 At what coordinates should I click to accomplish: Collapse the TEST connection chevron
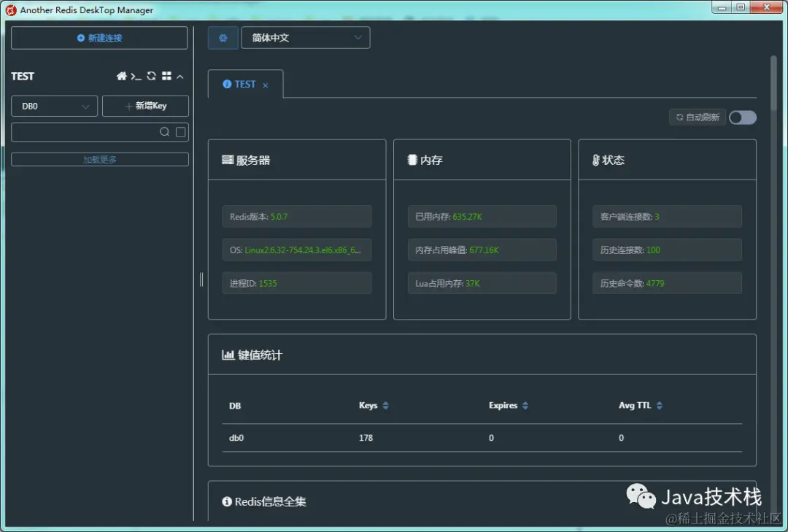(180, 77)
